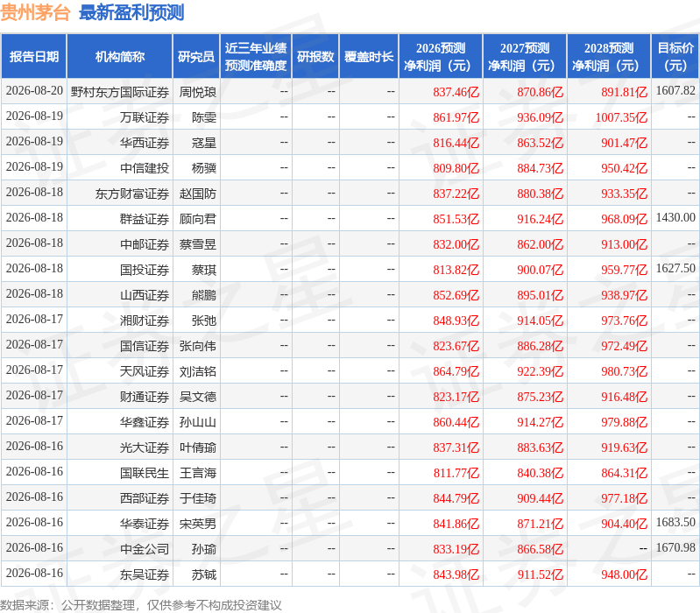Select the 机构简称 column header
The height and width of the screenshot is (613, 700).
(120, 57)
